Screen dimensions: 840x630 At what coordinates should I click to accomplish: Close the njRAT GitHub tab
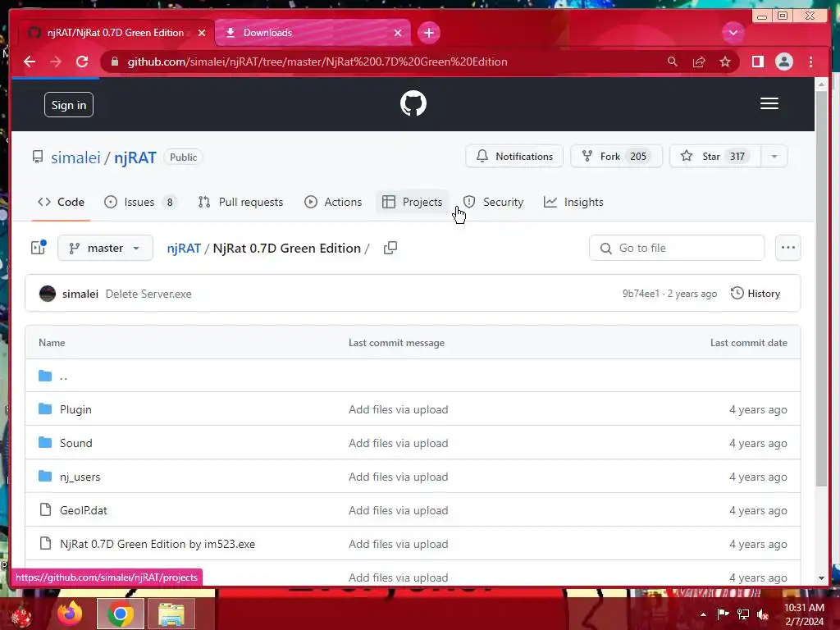[x=202, y=33]
